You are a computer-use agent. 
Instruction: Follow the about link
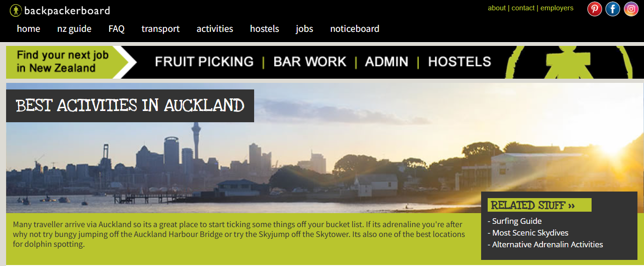497,8
